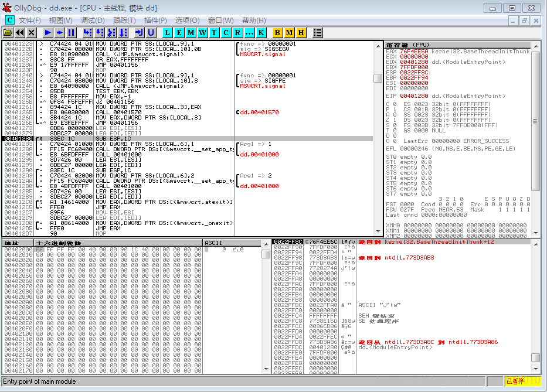Viewport: 547px width, 392px height.
Task: Click the EFL flags value 00000246
Action: tap(414, 149)
